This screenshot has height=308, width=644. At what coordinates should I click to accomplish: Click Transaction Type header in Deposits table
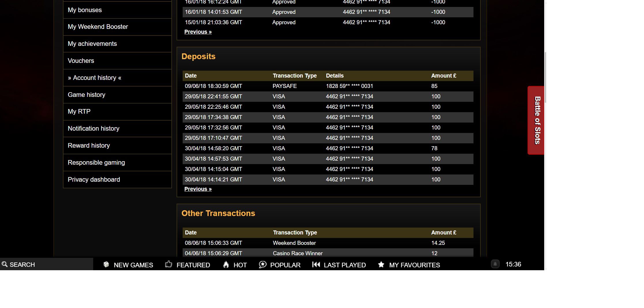tap(295, 76)
